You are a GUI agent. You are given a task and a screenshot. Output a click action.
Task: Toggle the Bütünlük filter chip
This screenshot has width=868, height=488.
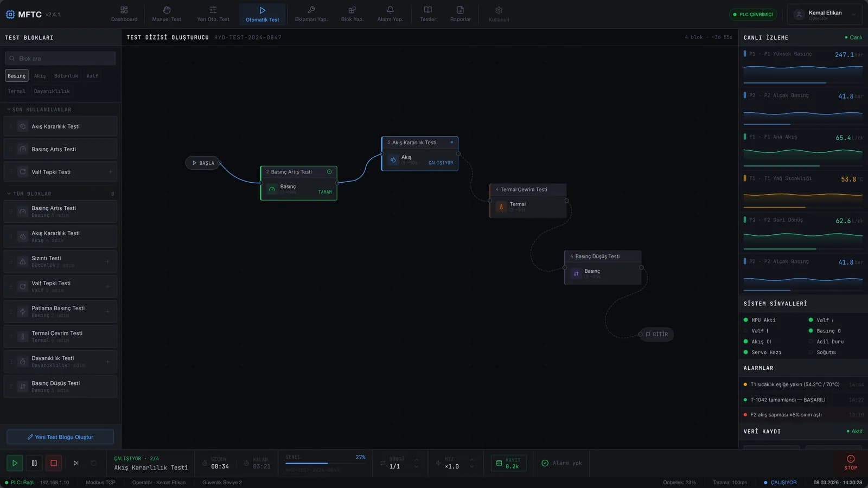(66, 76)
